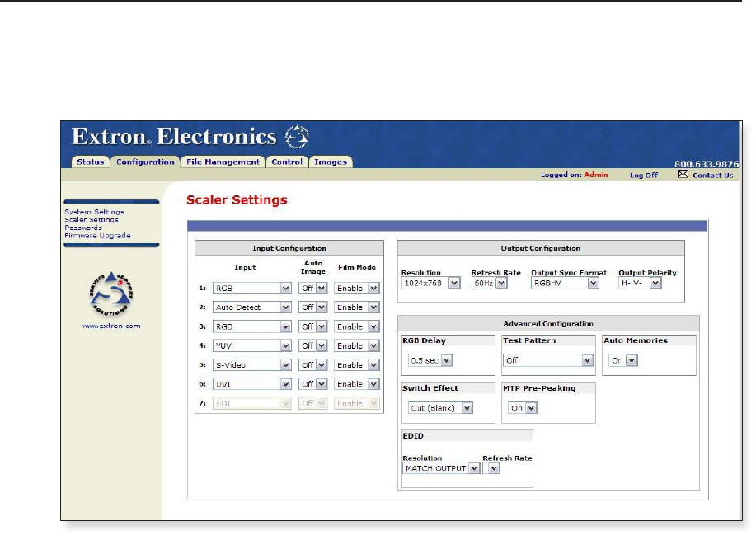Visit the www.extron.com link
756x535 pixels.
(x=111, y=326)
